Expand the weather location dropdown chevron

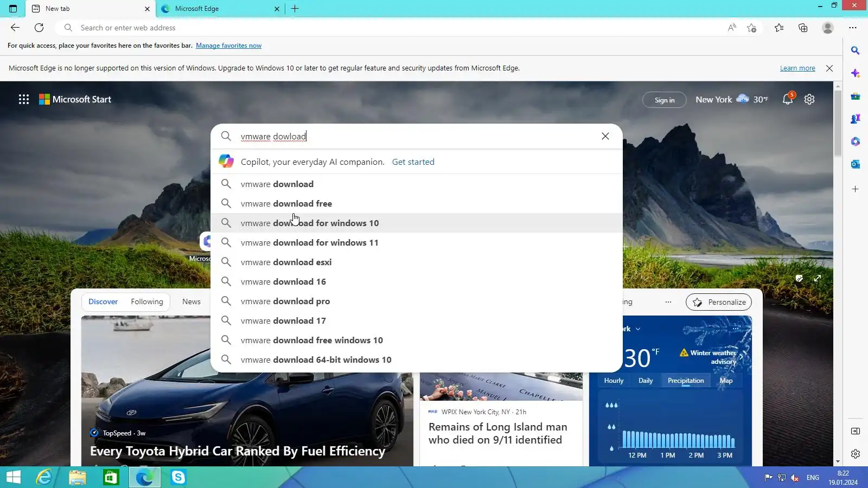(x=638, y=329)
